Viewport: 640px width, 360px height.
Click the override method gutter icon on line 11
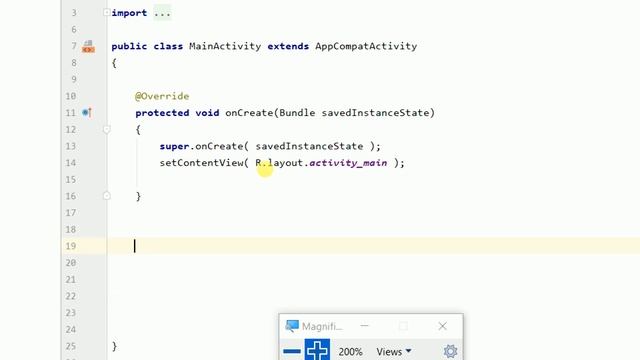click(x=87, y=112)
